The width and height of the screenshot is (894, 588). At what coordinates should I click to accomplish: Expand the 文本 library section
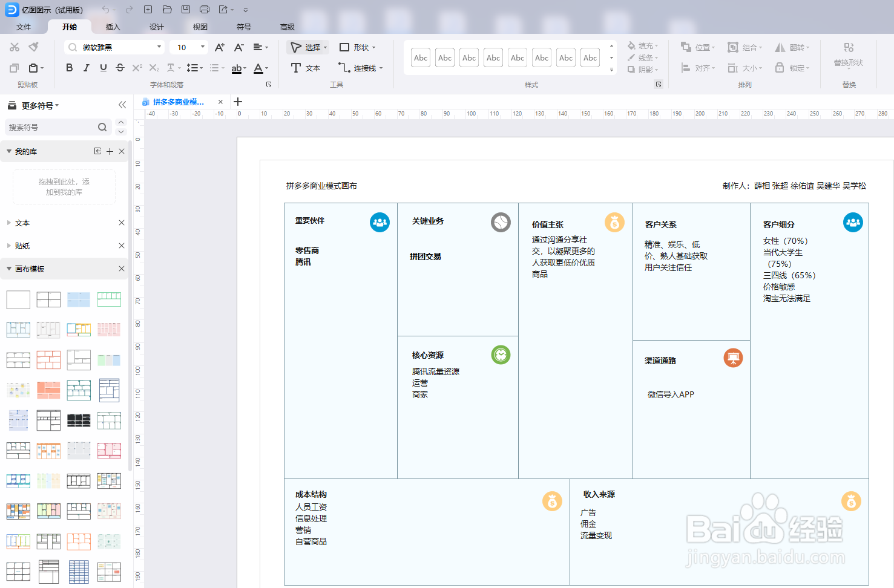point(9,223)
